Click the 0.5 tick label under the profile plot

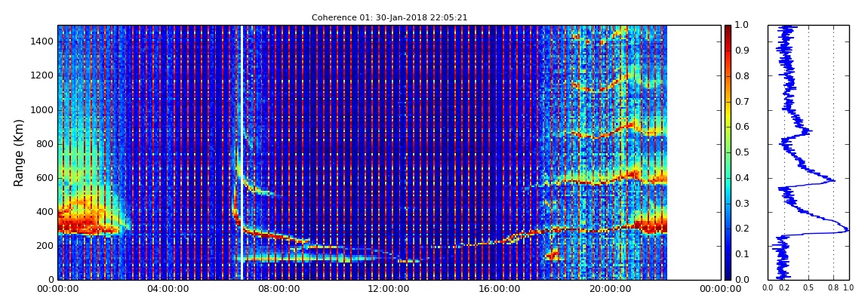point(809,287)
